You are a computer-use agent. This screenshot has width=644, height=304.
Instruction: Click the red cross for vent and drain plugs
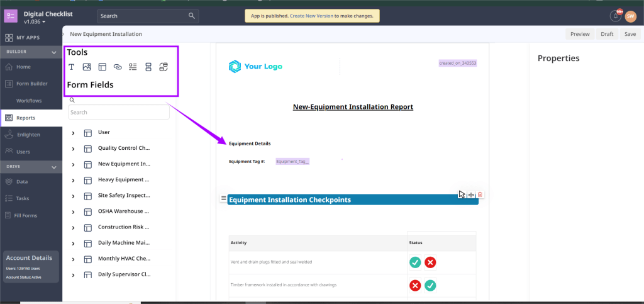point(430,262)
